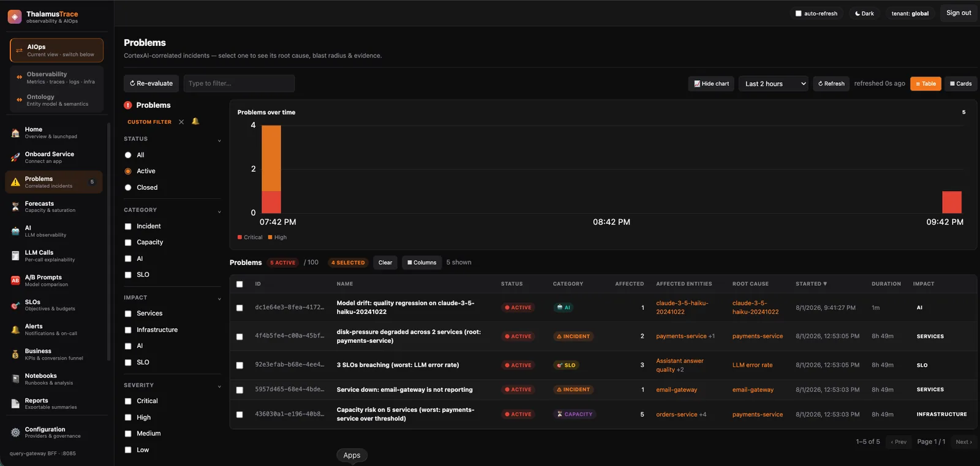Click the Type to filter input field
The image size is (980, 466).
tap(239, 84)
